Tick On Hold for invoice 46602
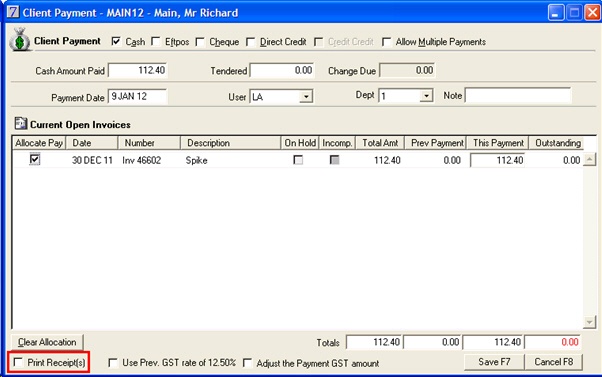Screen dimensions: 602x377 (298, 160)
